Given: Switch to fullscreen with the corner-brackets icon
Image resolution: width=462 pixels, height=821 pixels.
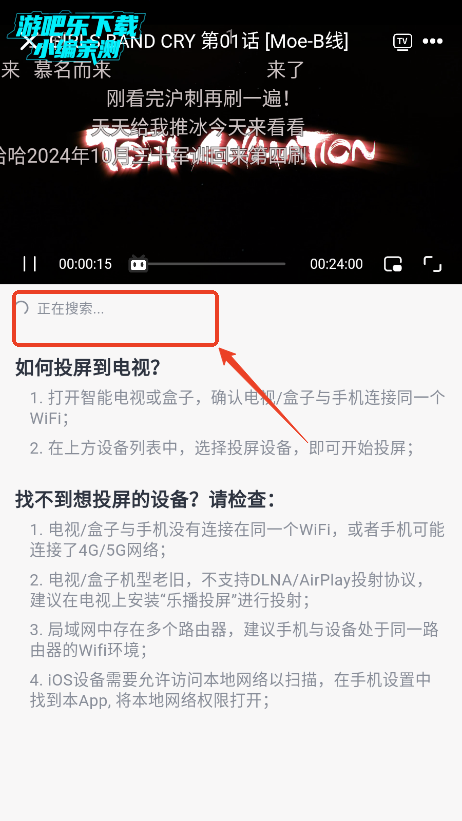Looking at the screenshot, I should (x=432, y=264).
